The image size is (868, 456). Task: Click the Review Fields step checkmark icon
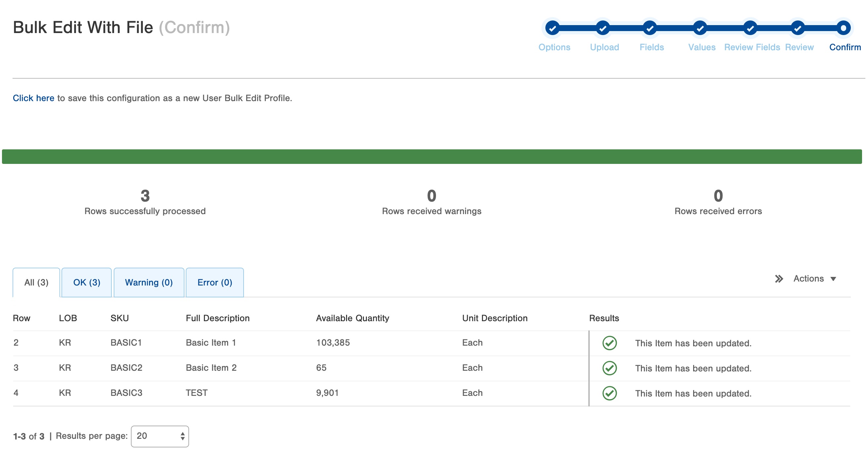750,28
